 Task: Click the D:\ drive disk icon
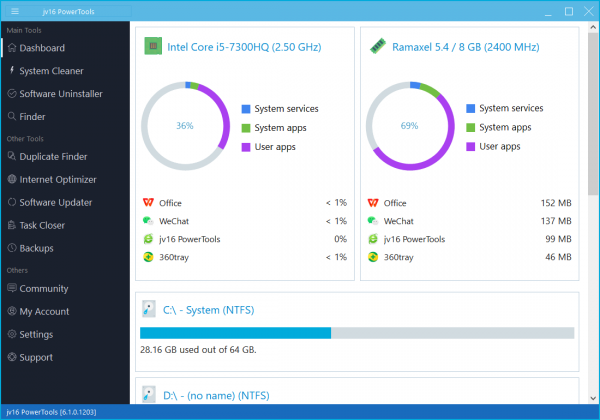149,394
